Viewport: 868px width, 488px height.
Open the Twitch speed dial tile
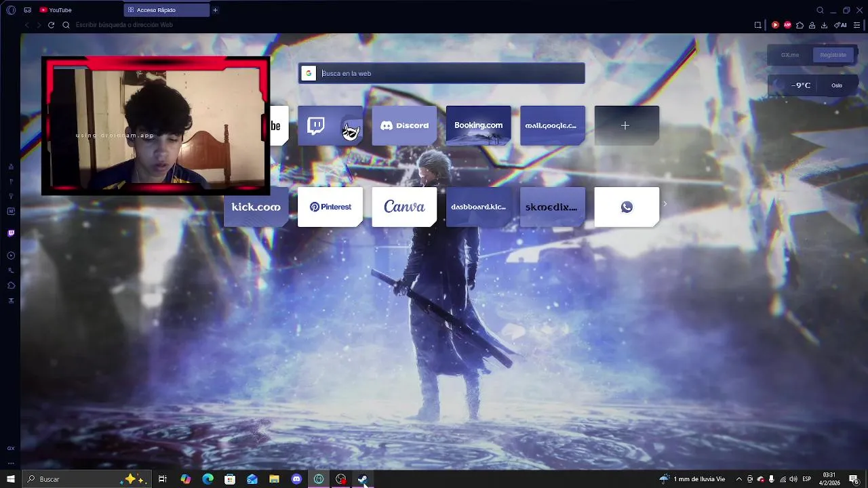330,125
